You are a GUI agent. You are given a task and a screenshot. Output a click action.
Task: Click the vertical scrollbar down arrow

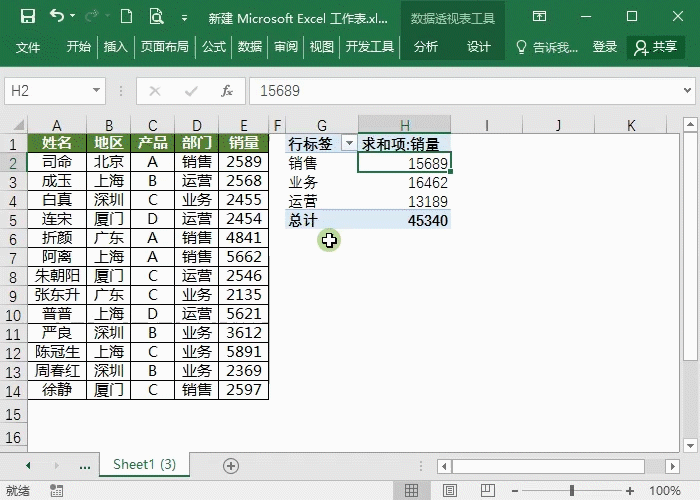(x=690, y=445)
